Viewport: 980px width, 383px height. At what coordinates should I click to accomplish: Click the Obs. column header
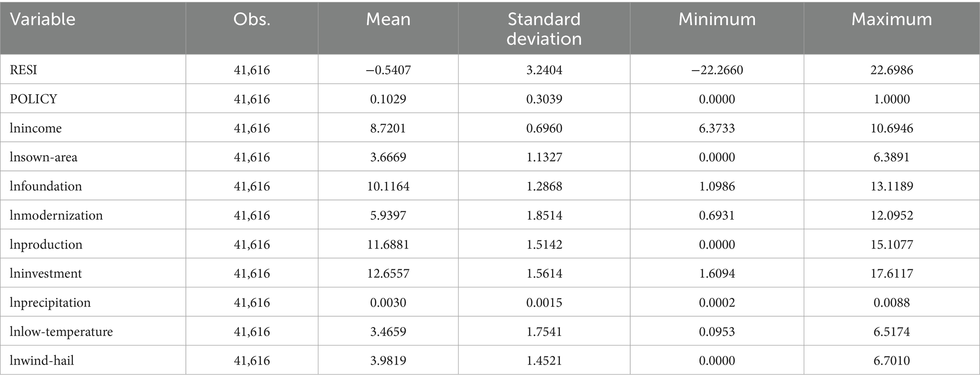(x=252, y=19)
